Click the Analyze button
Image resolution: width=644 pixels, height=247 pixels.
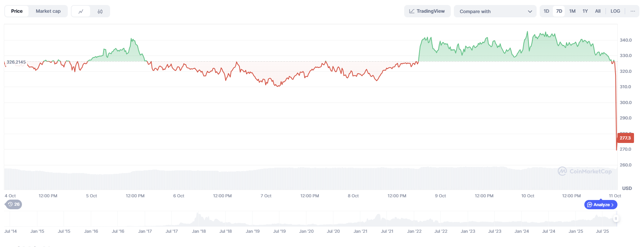click(601, 205)
